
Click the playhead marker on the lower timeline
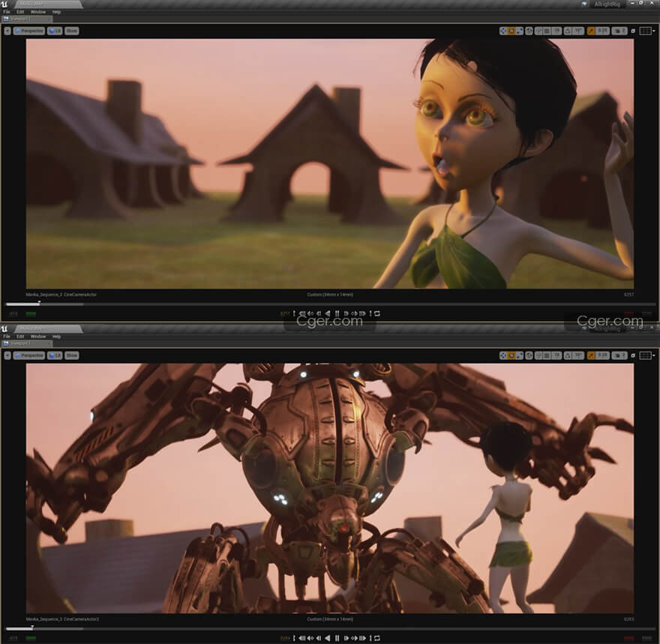(x=31, y=628)
